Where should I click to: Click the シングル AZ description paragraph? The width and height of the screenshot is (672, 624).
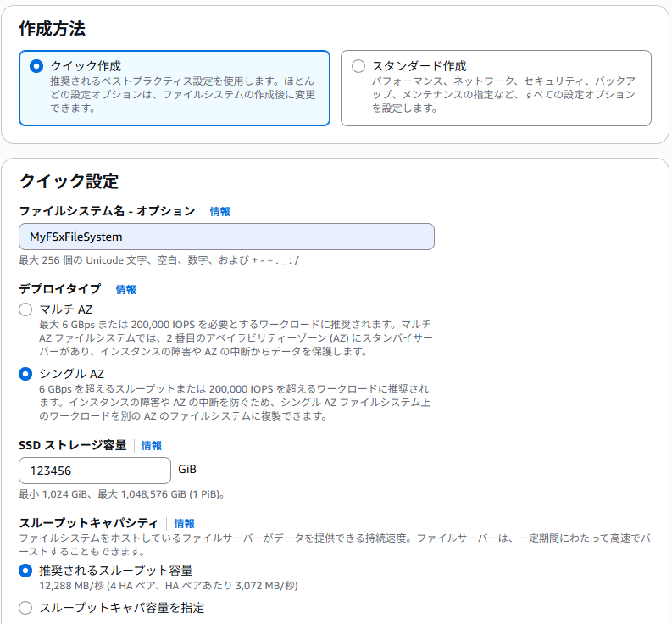click(235, 402)
